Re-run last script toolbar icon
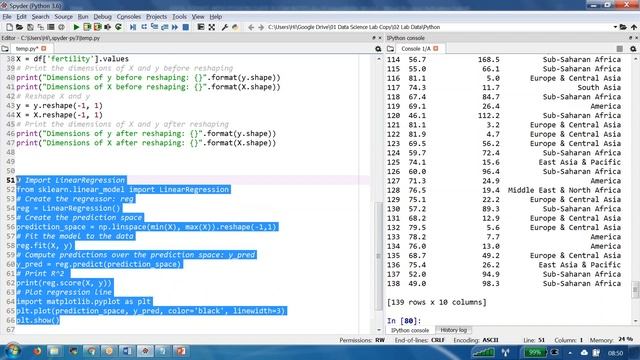This screenshot has width=640, height=360. click(118, 27)
